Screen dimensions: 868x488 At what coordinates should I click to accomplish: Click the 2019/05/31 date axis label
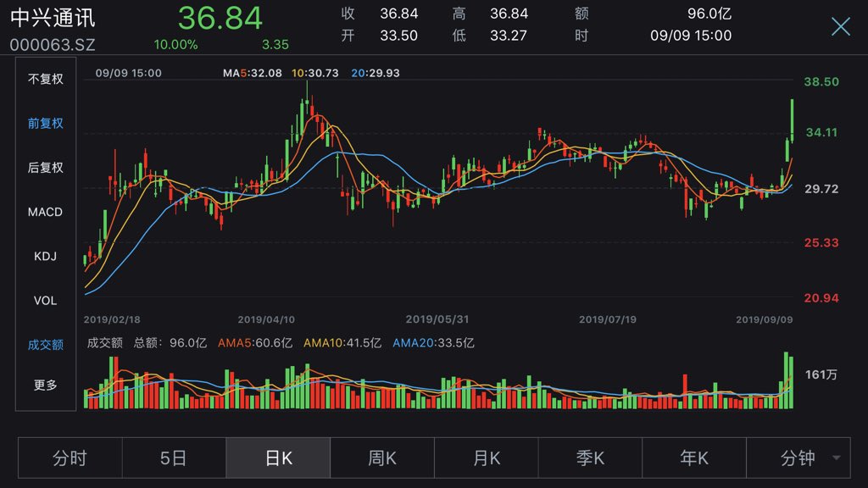(x=437, y=319)
